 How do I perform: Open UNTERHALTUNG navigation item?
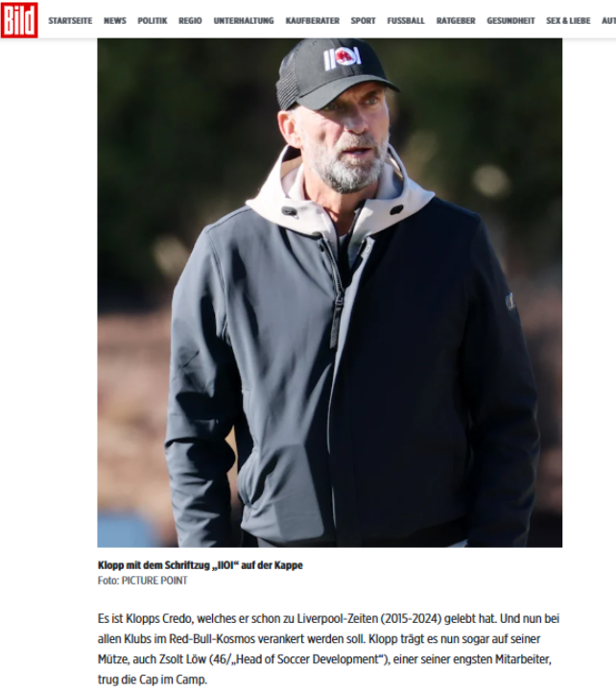pyautogui.click(x=244, y=21)
